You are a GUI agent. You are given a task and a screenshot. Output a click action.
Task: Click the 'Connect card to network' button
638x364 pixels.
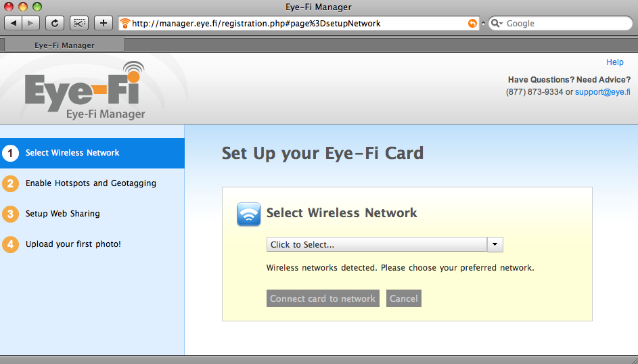(323, 298)
